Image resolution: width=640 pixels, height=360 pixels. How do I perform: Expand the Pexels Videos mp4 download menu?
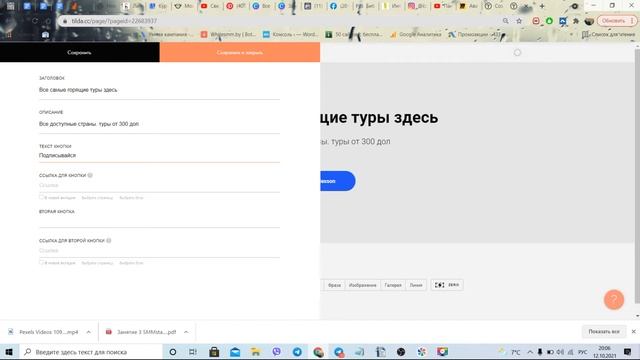tap(89, 332)
